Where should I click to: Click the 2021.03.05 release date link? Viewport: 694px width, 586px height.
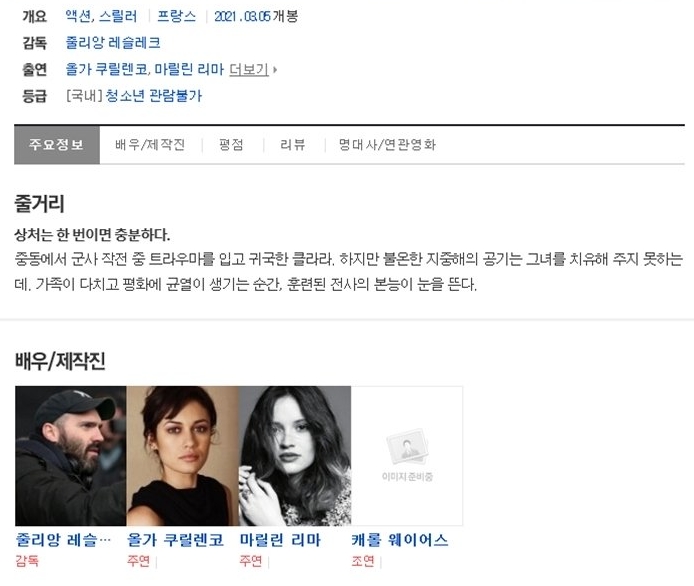(242, 16)
